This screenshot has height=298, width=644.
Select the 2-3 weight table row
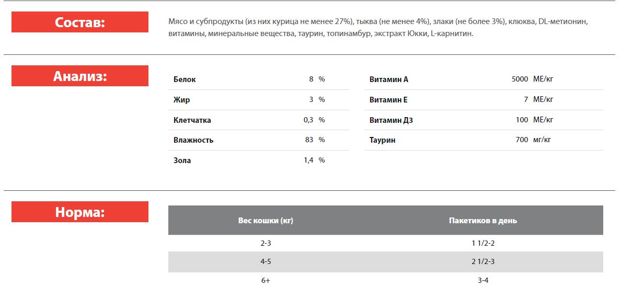[x=386, y=243]
